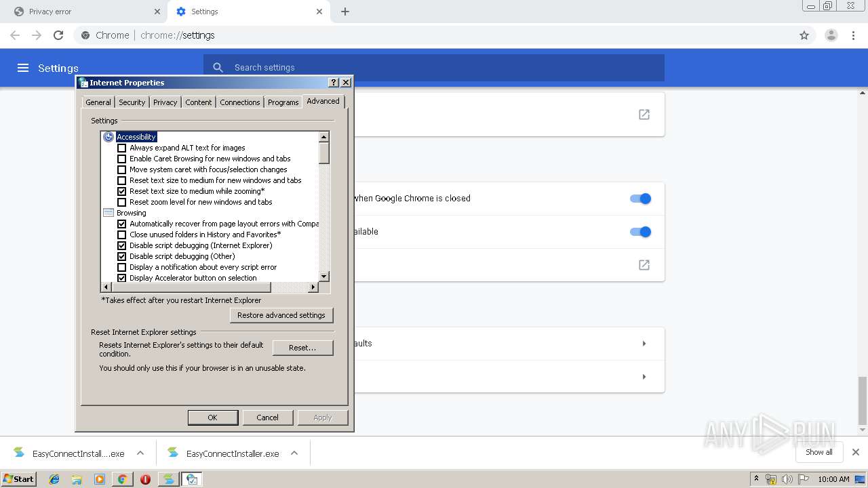This screenshot has height=488, width=868.
Task: Click the volume icon in system tray
Action: click(787, 479)
